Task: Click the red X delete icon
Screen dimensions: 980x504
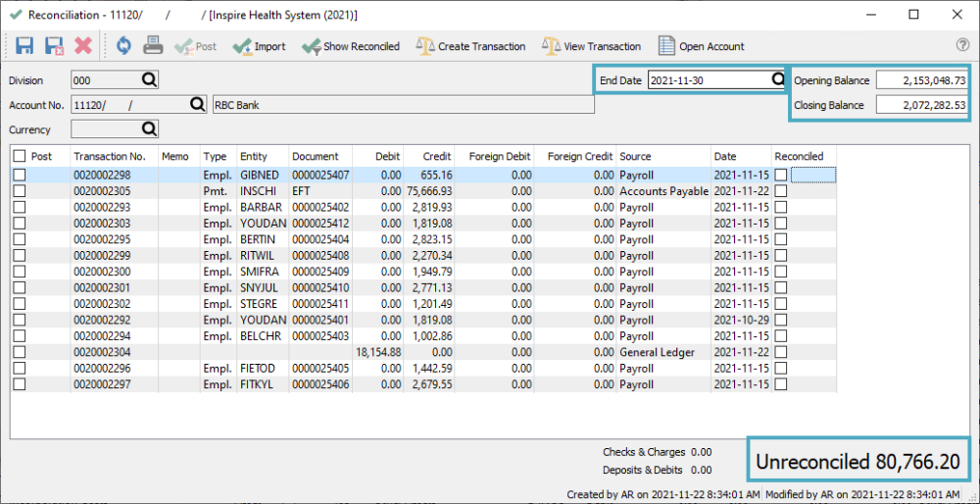Action: 83,46
